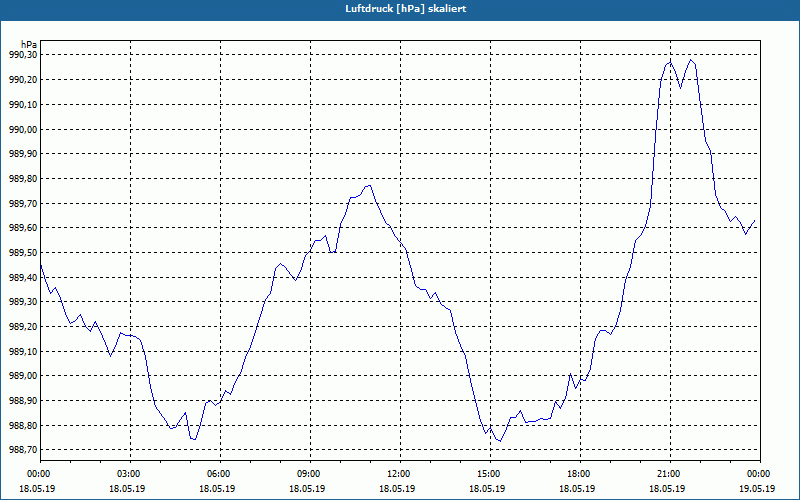800x500 pixels.
Task: Select the 989,90 y-axis value
Action: [23, 154]
